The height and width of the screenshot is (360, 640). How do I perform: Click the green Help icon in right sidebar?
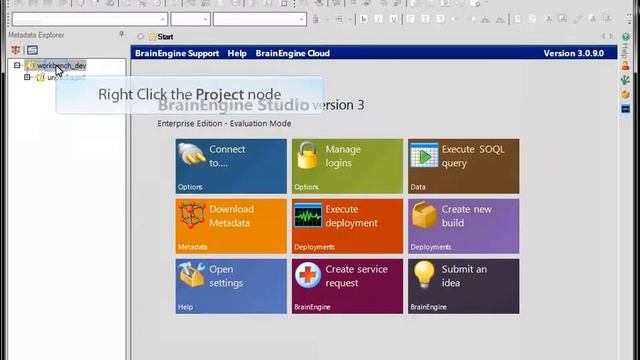pos(625,37)
